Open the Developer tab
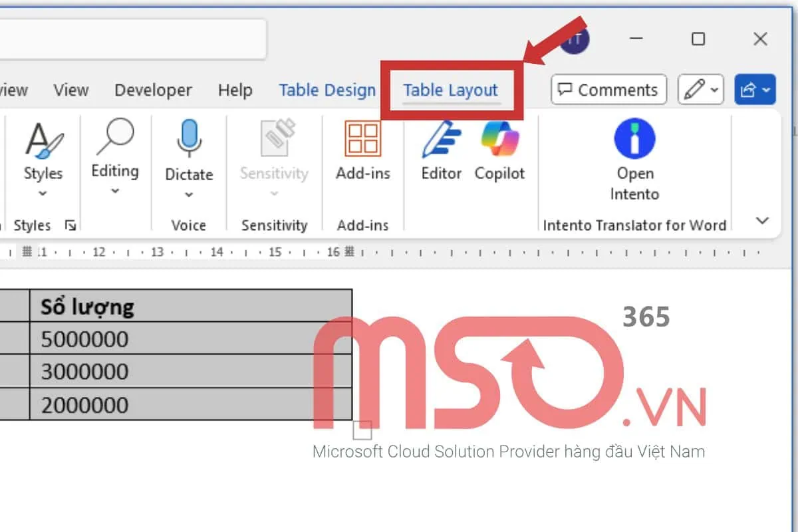Viewport: 798px width, 532px height. point(153,90)
